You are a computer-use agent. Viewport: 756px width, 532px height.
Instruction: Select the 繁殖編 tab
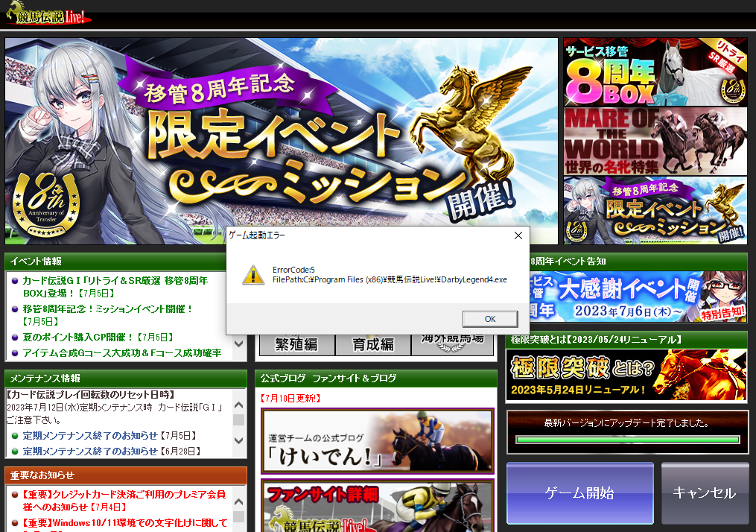tap(296, 344)
